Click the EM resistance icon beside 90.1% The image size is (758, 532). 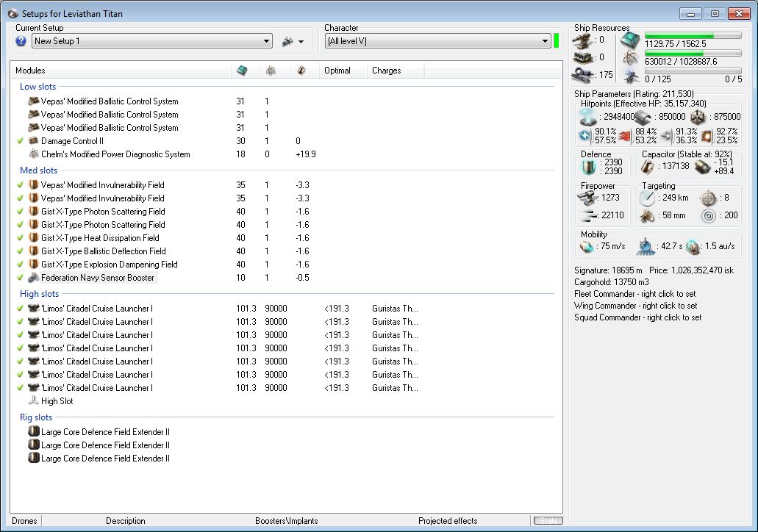[x=585, y=136]
